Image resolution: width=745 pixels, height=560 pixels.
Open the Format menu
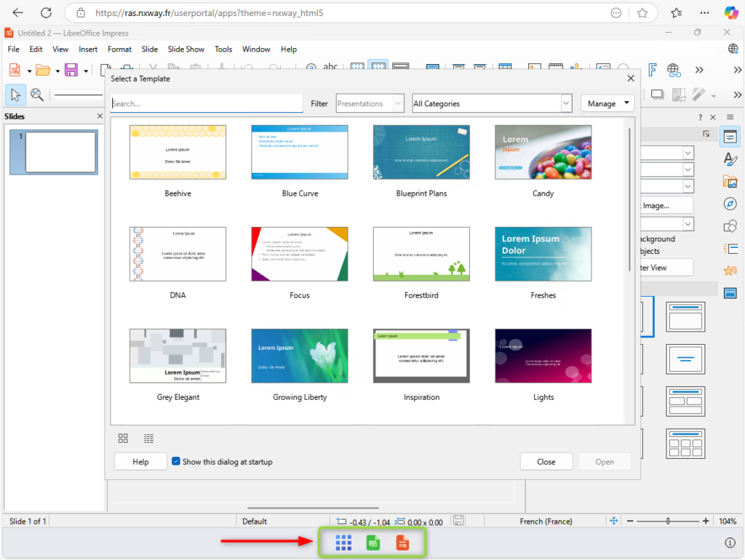pyautogui.click(x=119, y=49)
